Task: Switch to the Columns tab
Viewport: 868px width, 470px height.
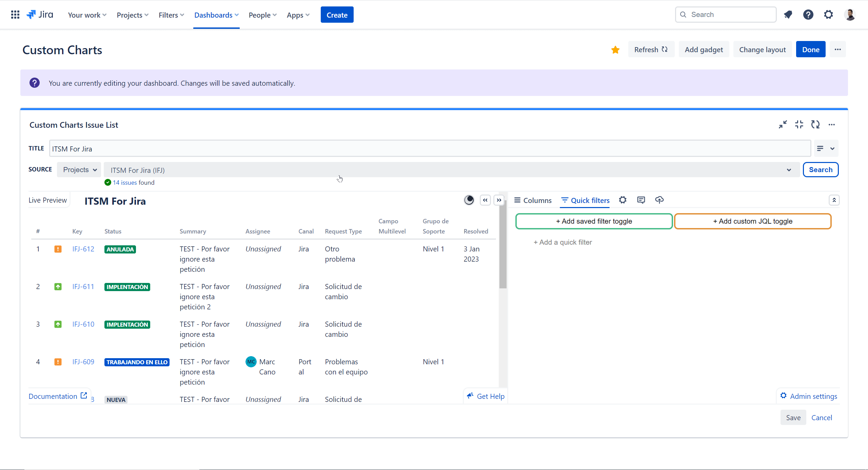Action: [x=533, y=200]
